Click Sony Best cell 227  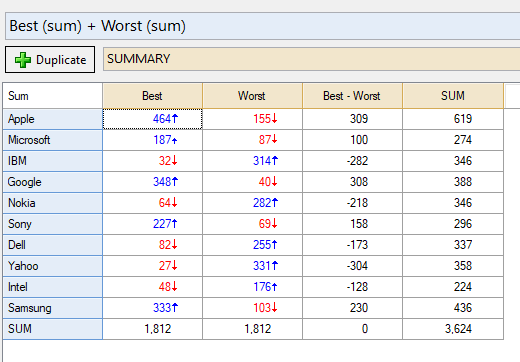pyautogui.click(x=152, y=224)
